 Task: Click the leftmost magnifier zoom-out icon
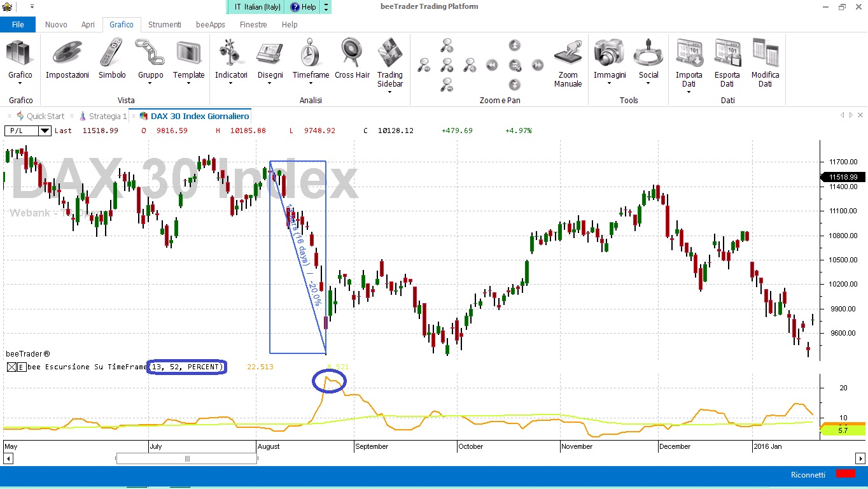tap(424, 65)
